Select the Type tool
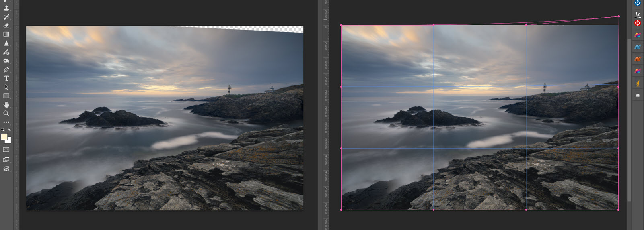 (6, 78)
